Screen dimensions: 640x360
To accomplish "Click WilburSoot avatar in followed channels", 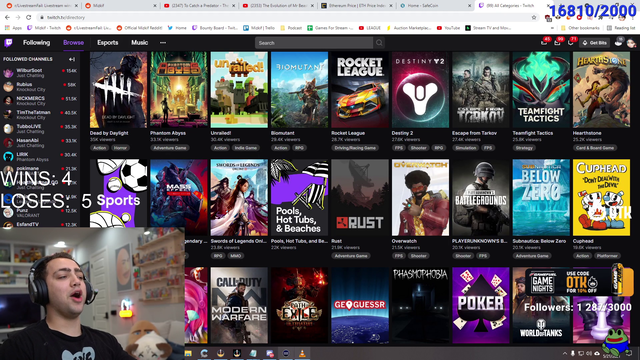I will pos(8,73).
